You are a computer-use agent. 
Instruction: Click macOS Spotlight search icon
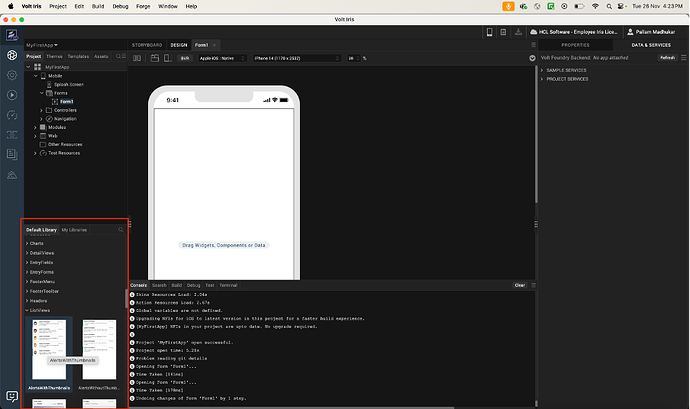609,6
